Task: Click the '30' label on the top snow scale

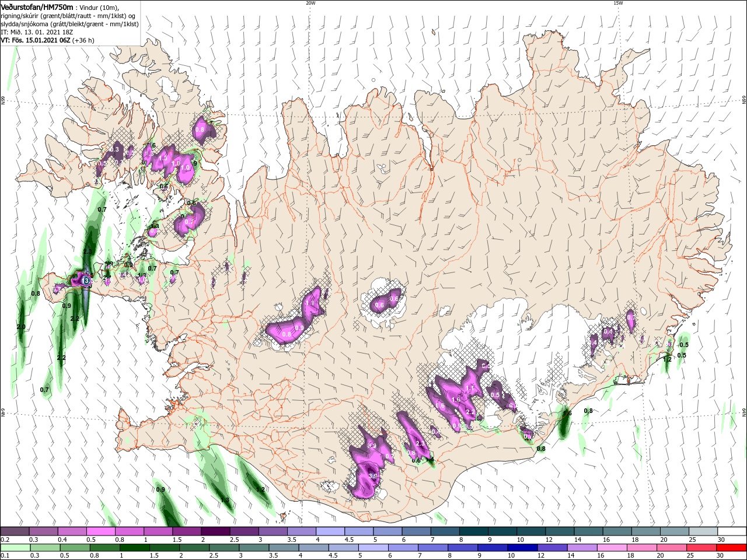Action: coord(721,540)
